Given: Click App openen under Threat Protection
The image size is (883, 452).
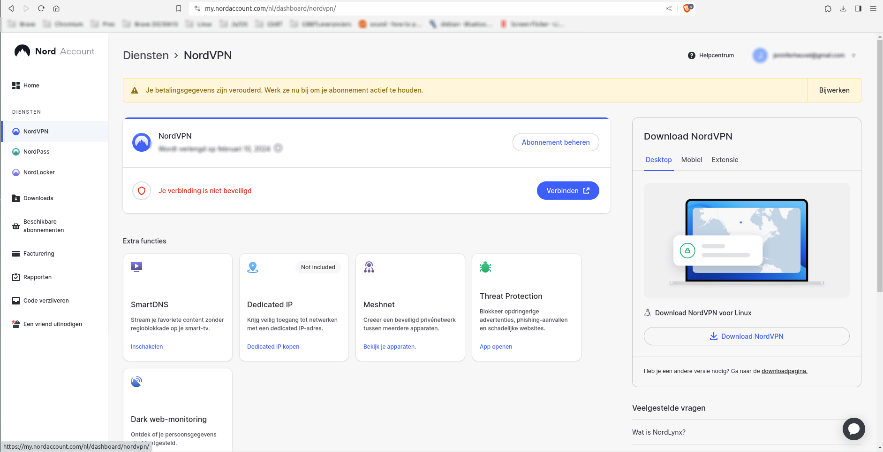Looking at the screenshot, I should coord(496,347).
